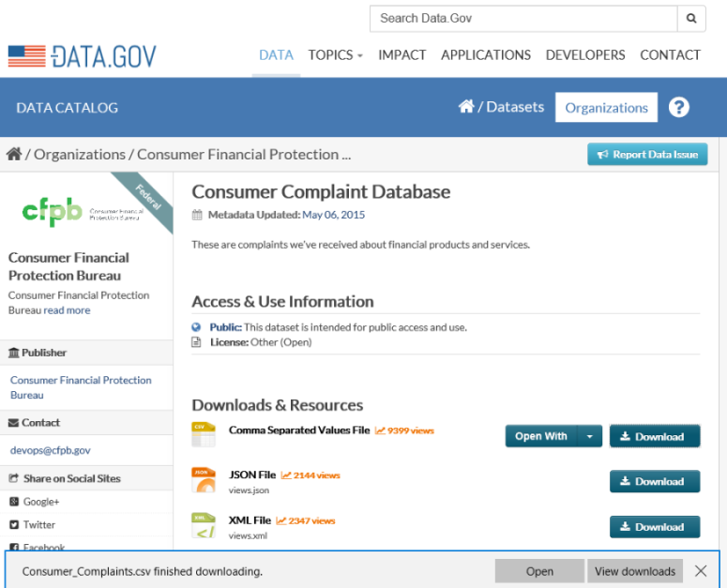Click the Public access link
Viewport: 727px width, 588px height.
[225, 327]
